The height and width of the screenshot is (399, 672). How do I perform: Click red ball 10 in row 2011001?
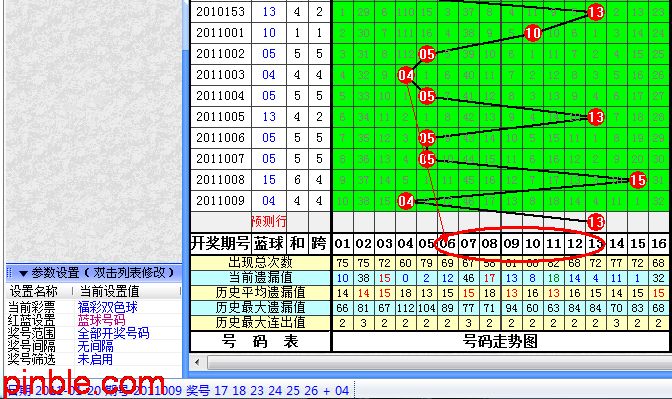532,33
